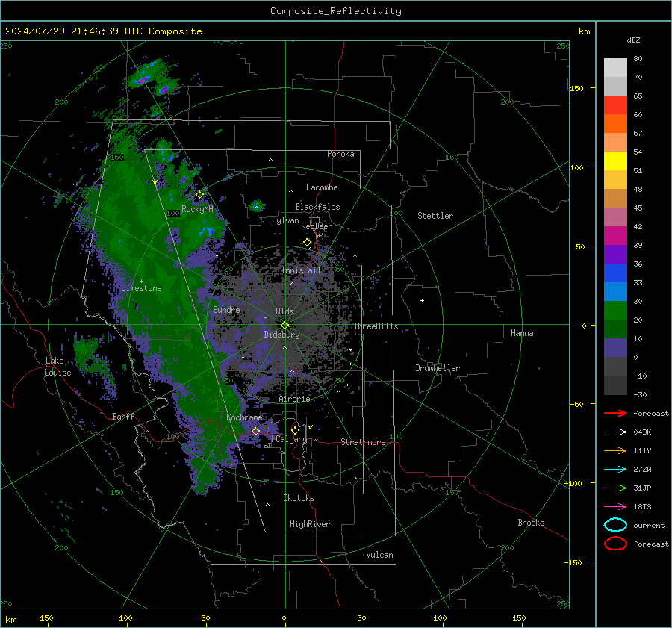This screenshot has width=672, height=628.
Task: Click the Drumheller label
Action: click(x=438, y=368)
